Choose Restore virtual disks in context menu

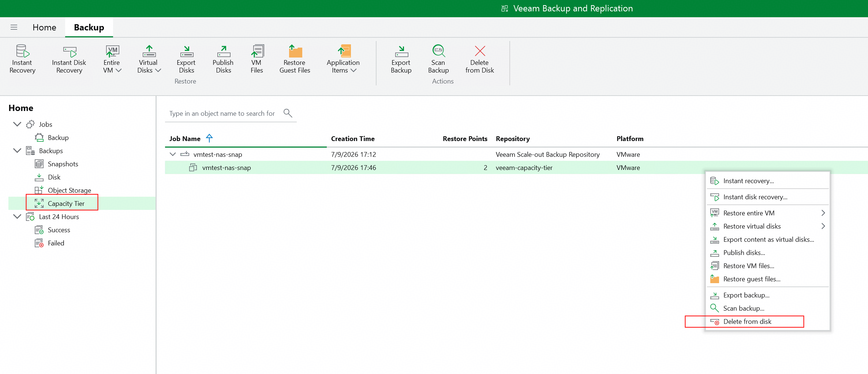(767, 226)
